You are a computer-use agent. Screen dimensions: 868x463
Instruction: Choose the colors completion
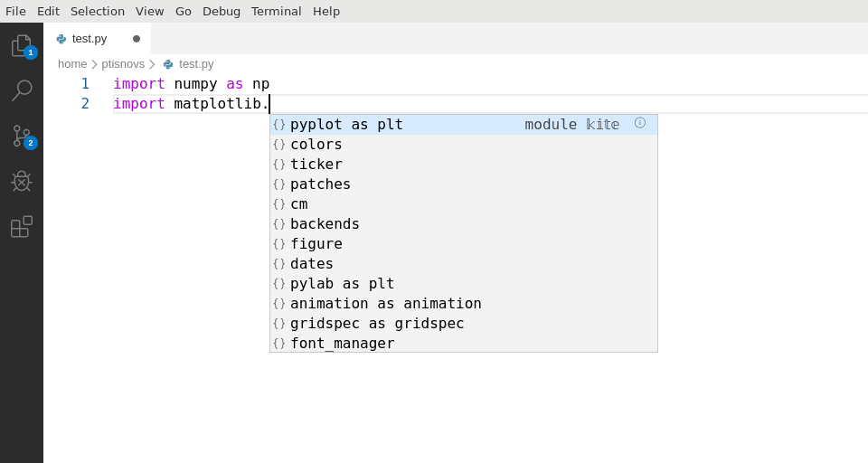pos(464,145)
